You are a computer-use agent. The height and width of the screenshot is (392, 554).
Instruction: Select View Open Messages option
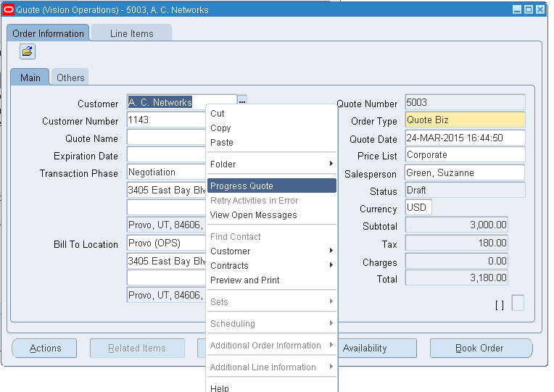tap(253, 215)
